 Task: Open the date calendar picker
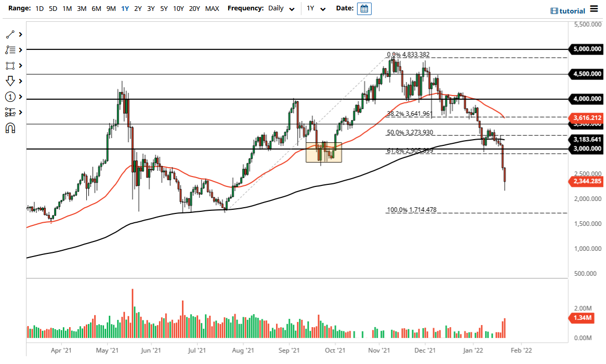click(364, 8)
